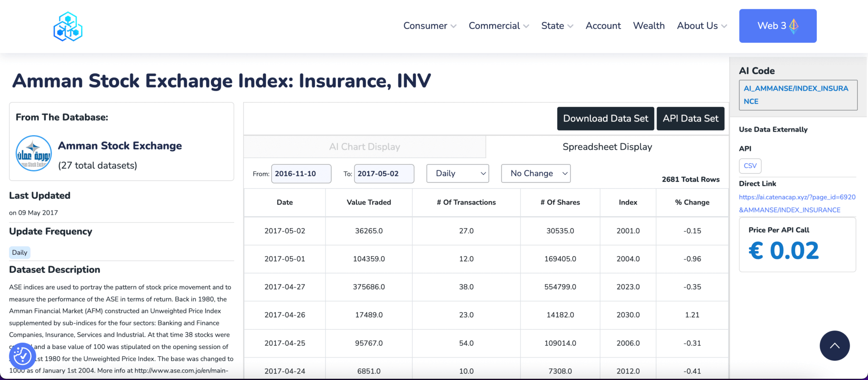Viewport: 868px width, 380px height.
Task: Click the CSV API button
Action: 750,166
